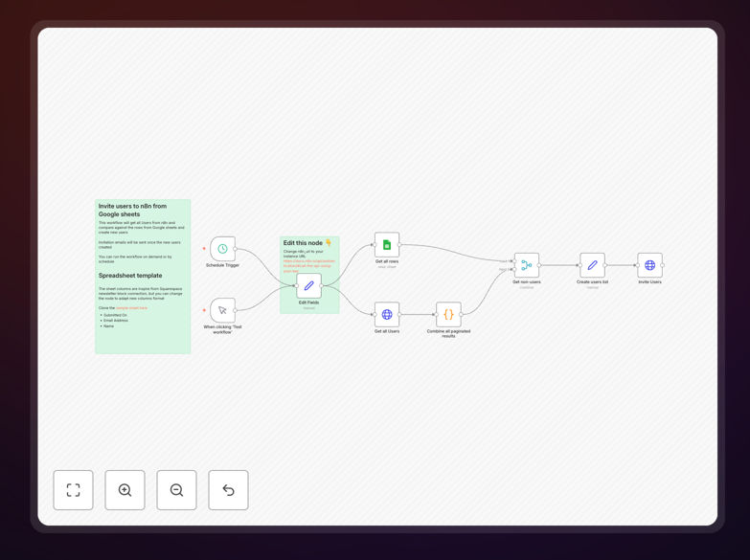Click the 'Schedule Trigger' label
Screen dimensions: 750x560
[222, 265]
